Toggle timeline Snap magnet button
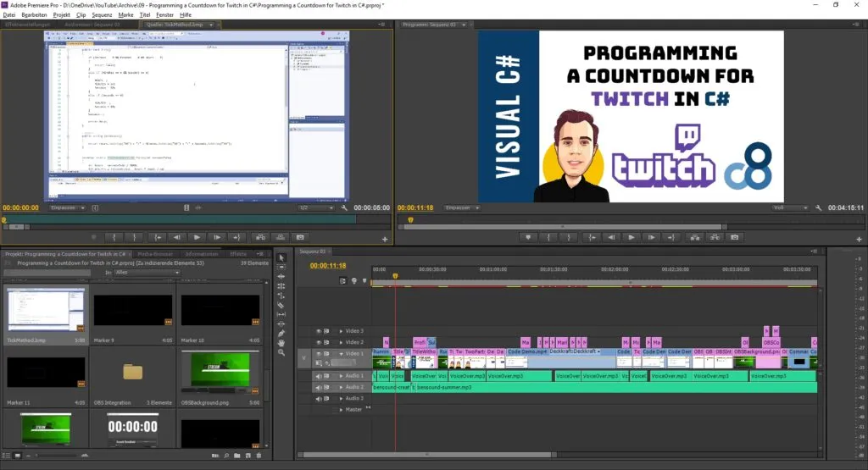The height and width of the screenshot is (470, 868). click(343, 281)
